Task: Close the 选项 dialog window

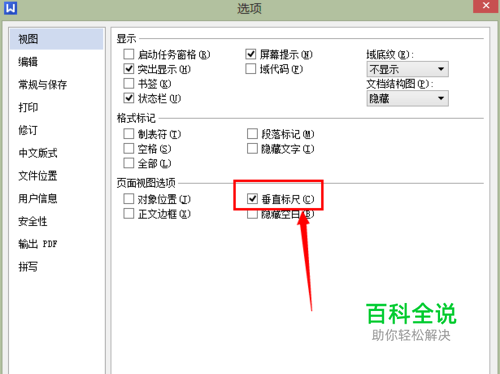Action: 486,6
